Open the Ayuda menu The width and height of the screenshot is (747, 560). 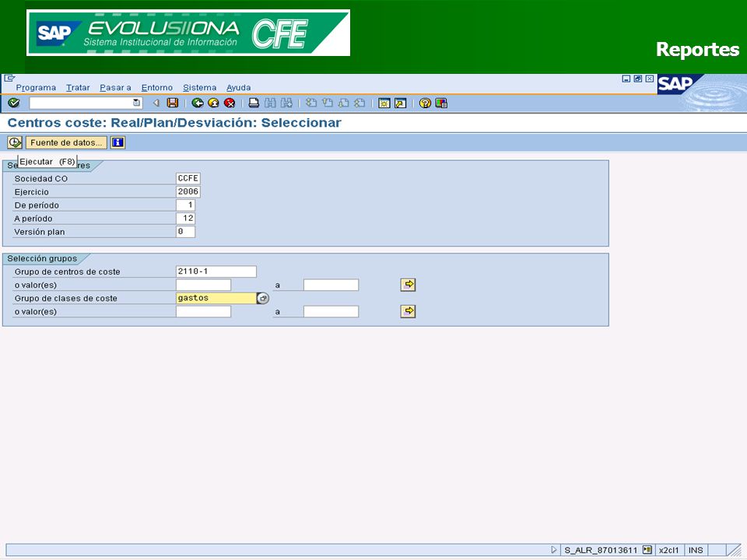click(x=238, y=88)
